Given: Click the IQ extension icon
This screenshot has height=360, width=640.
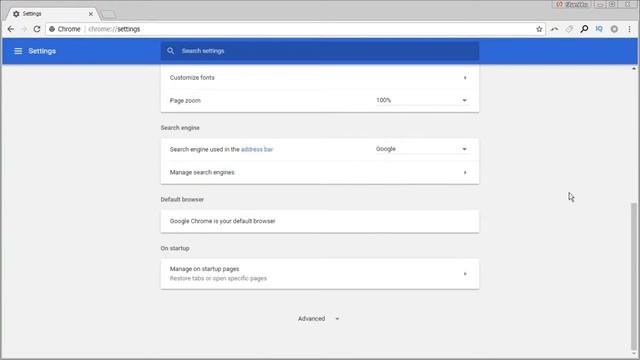Looking at the screenshot, I should pos(599,29).
